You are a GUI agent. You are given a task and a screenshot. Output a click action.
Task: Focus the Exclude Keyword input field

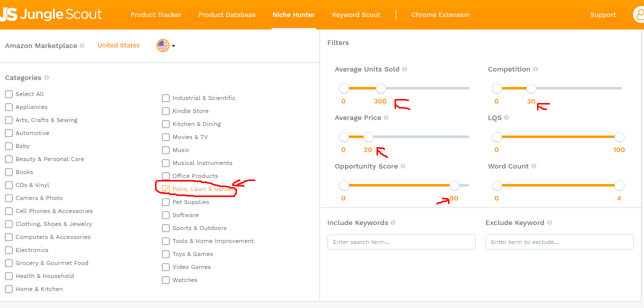(x=559, y=242)
